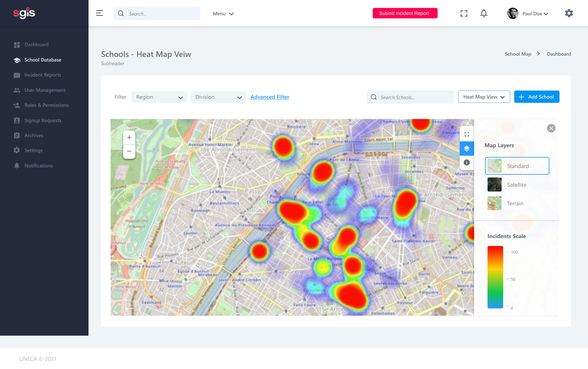
Task: Click the Archives clipboard icon
Action: coord(17,135)
